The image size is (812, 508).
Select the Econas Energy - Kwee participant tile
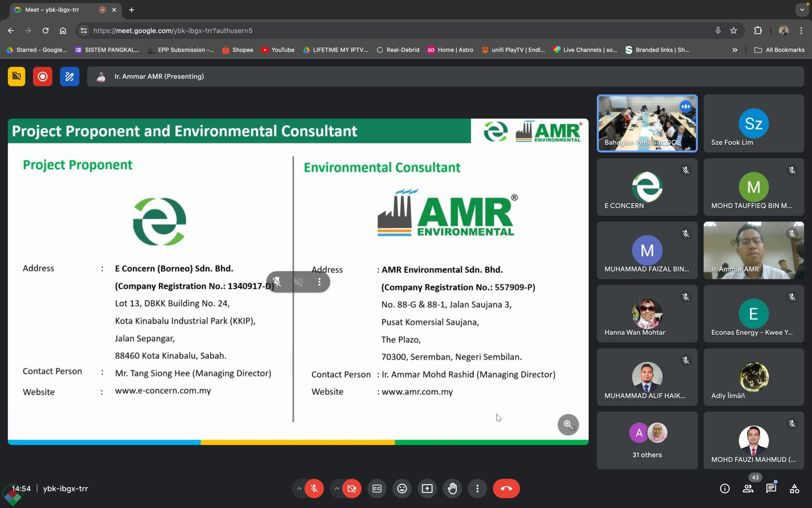[754, 313]
